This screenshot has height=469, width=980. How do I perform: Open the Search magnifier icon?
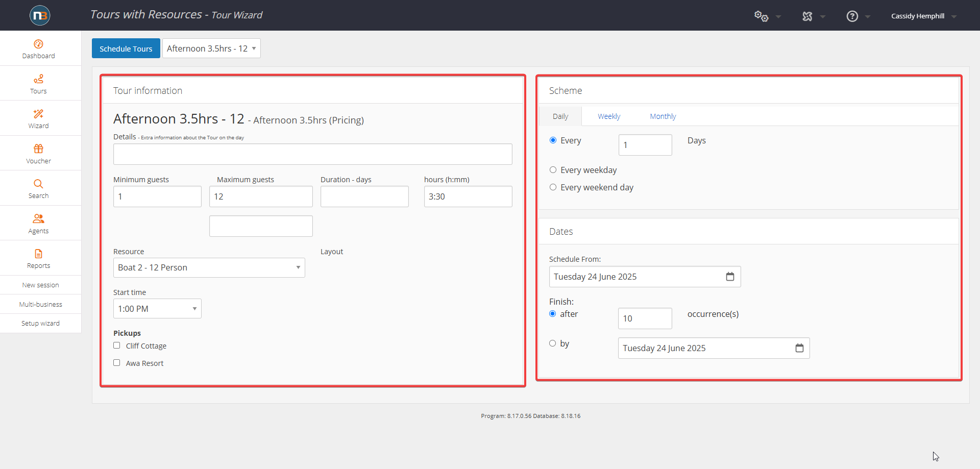(38, 184)
